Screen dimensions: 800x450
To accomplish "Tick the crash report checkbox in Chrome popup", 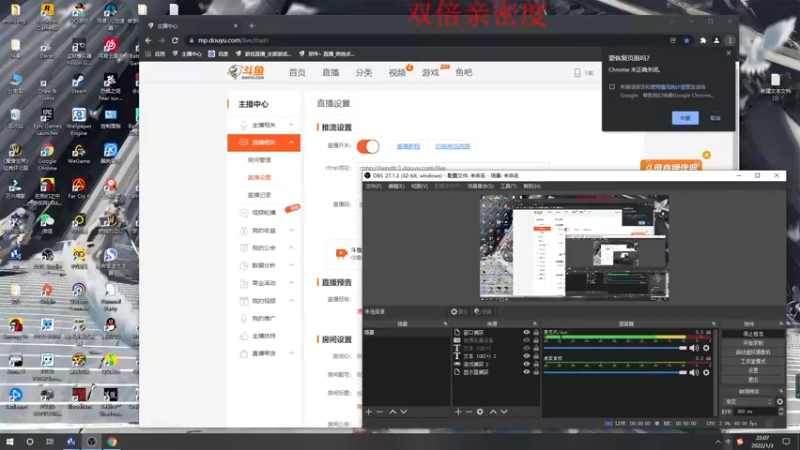I will click(612, 87).
